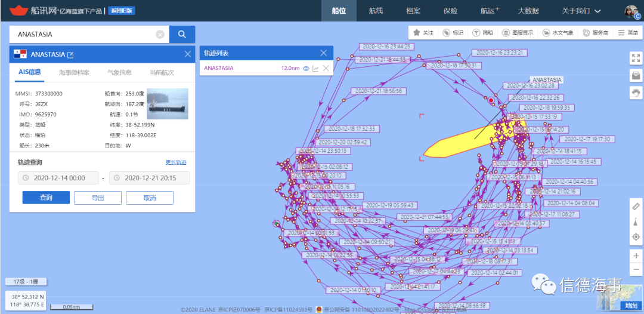Clear the ANASTASIA search text
The image size is (644, 314).
pos(160,35)
